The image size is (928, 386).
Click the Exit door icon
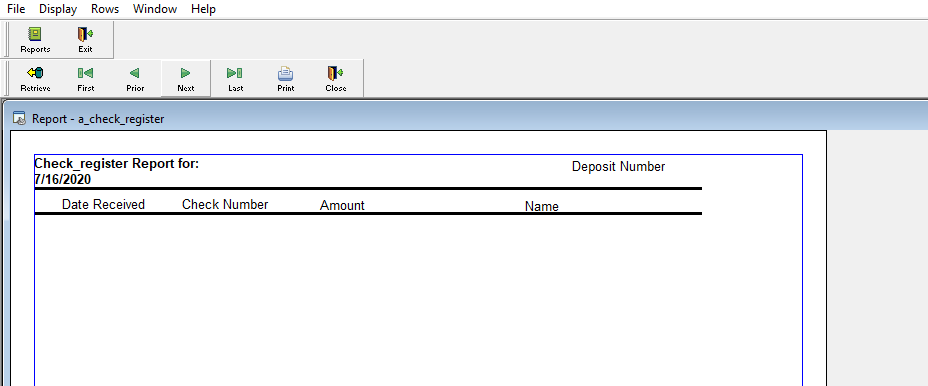pyautogui.click(x=85, y=40)
